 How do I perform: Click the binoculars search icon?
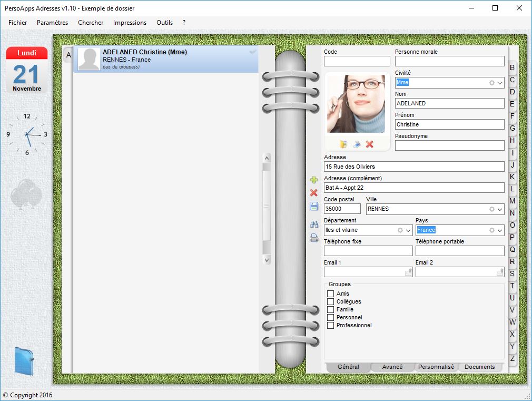314,224
